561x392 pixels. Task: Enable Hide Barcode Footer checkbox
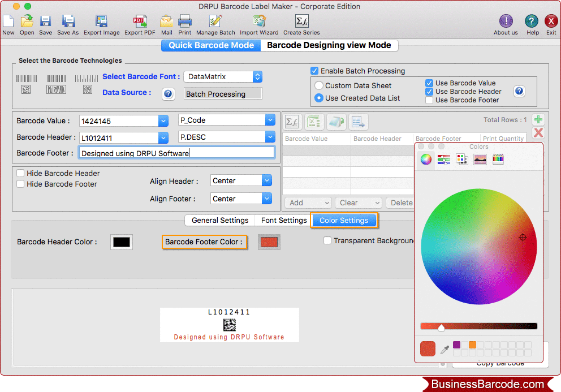[20, 184]
